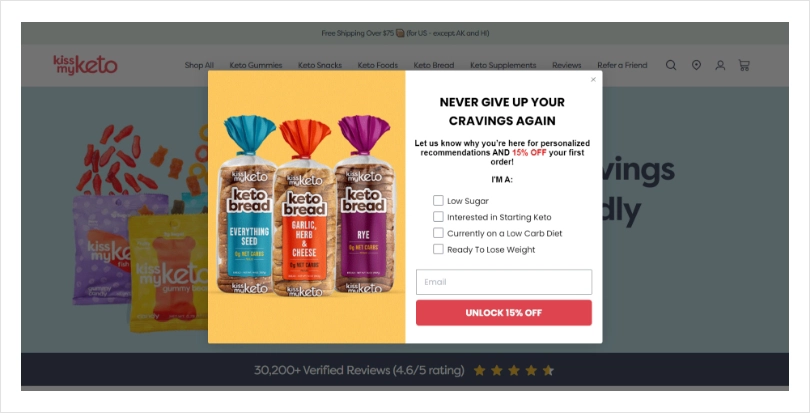Viewport: 810px width, 413px height.
Task: Open the search magnifier icon
Action: tap(671, 65)
